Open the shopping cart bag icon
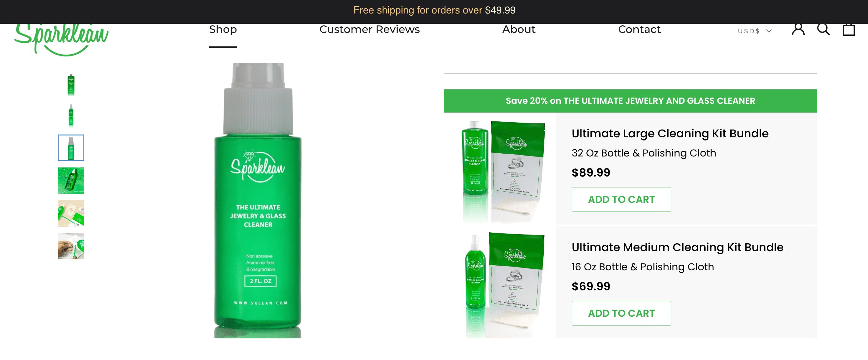Image resolution: width=868 pixels, height=360 pixels. 849,30
